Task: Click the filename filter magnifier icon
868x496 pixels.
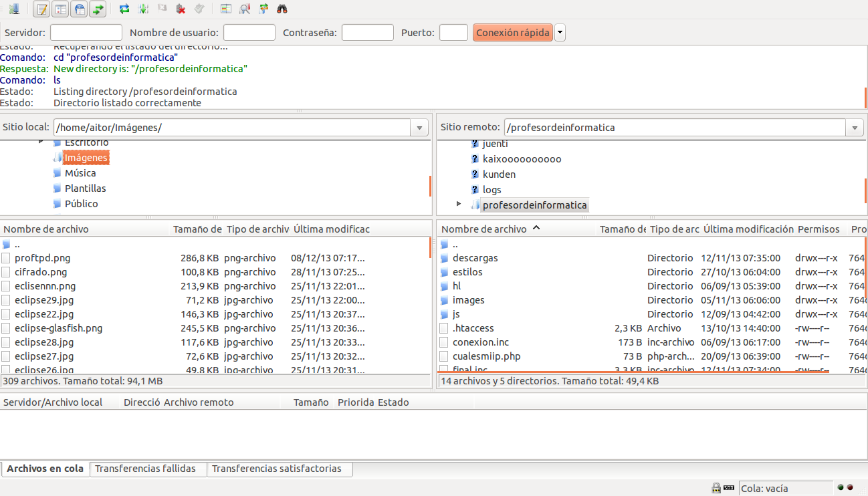Action: (x=245, y=9)
